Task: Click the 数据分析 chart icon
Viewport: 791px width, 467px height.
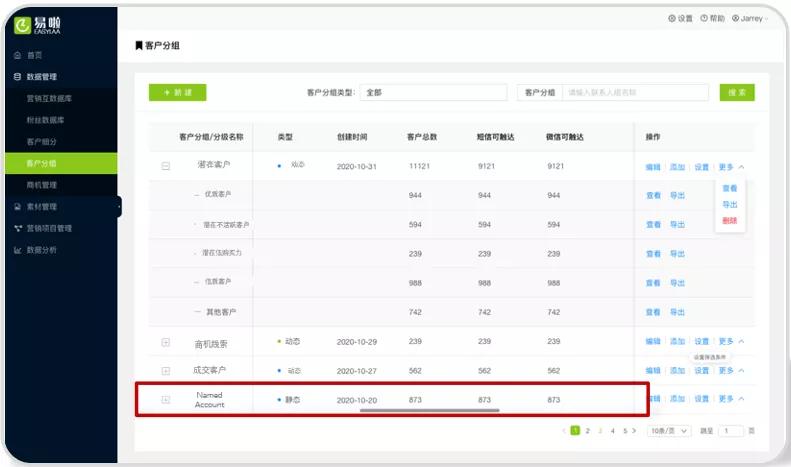Action: click(x=18, y=250)
